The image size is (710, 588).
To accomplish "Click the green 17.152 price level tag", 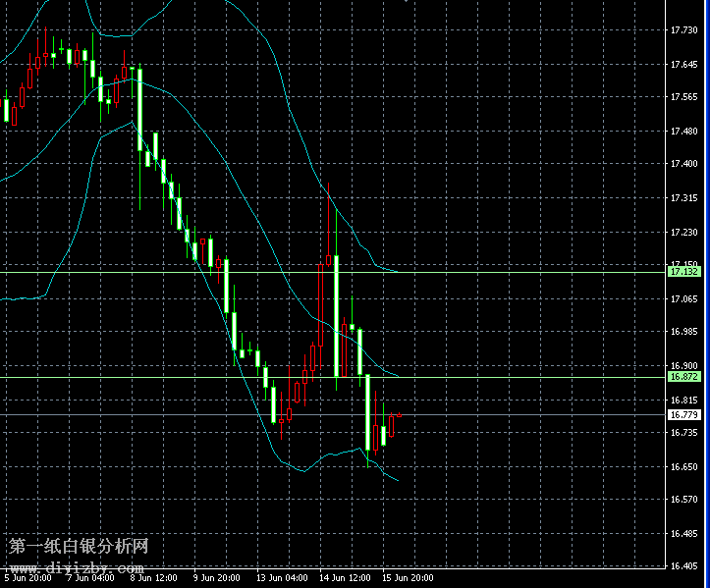I will coord(683,271).
